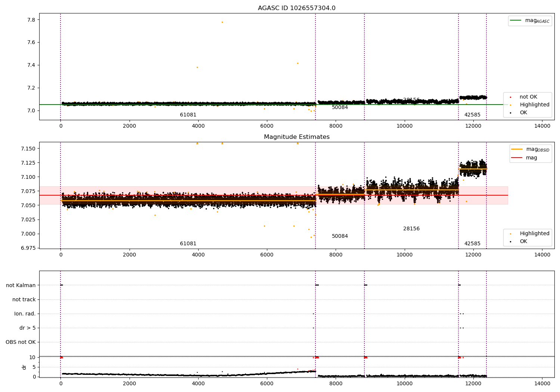Click the 7.100 y-axis tick label
This screenshot has width=560, height=392.
pyautogui.click(x=28, y=177)
